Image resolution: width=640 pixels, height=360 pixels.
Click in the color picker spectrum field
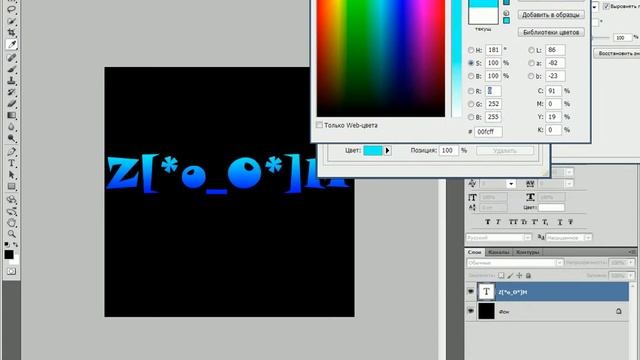point(381,58)
